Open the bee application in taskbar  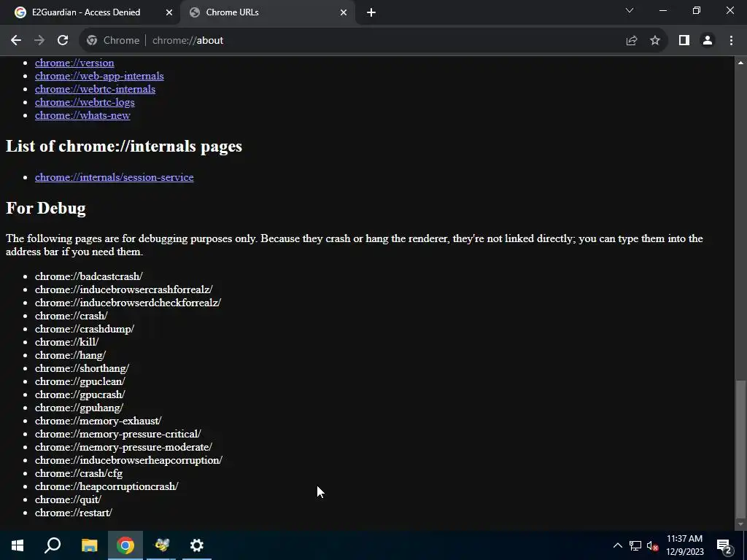(x=161, y=545)
